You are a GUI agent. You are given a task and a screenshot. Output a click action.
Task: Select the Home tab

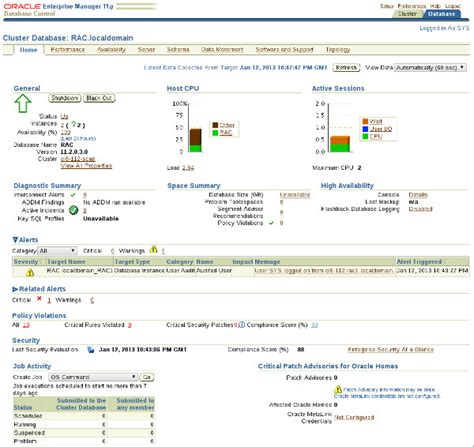pos(28,50)
